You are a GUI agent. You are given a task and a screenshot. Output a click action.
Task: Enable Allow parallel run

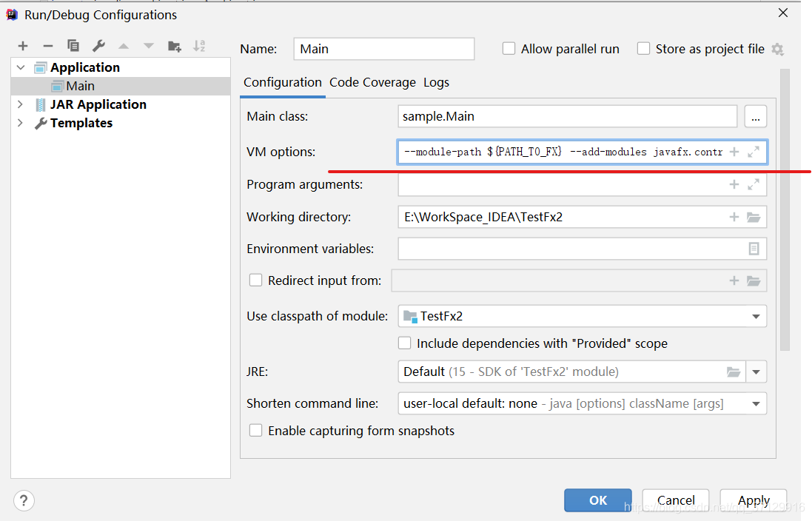tap(509, 48)
